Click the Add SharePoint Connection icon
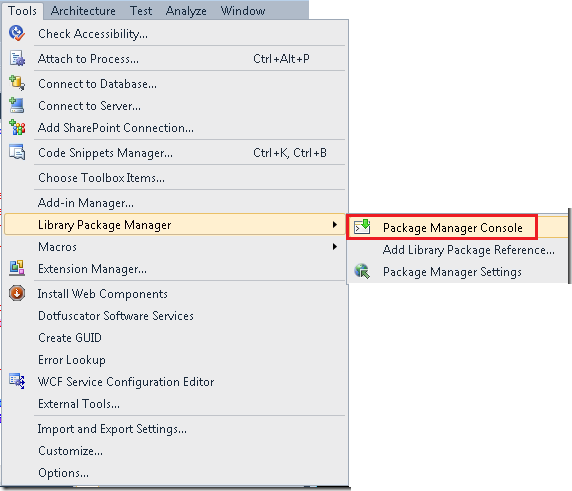This screenshot has height=491, width=572. [17, 127]
